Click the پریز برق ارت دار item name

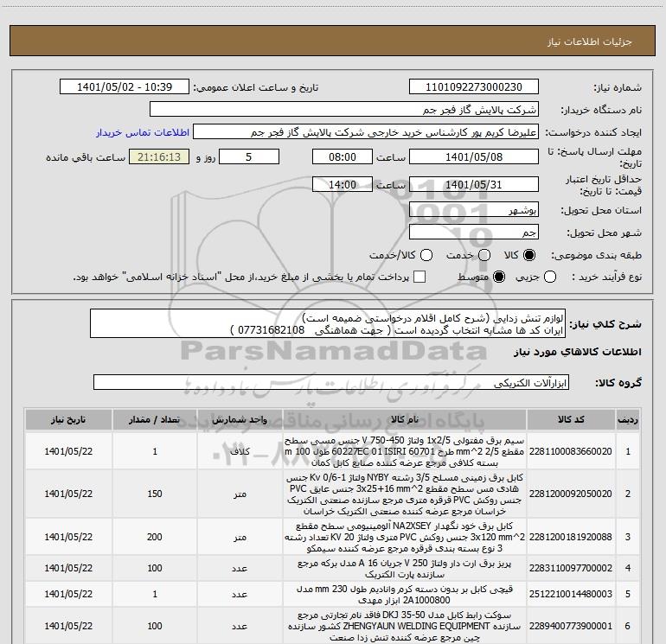tap(405, 569)
